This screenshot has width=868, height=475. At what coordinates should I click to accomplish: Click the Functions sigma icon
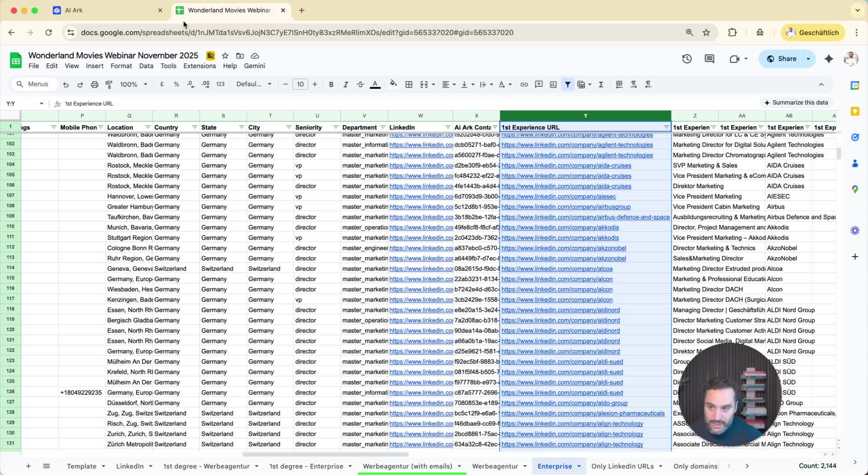pos(601,84)
